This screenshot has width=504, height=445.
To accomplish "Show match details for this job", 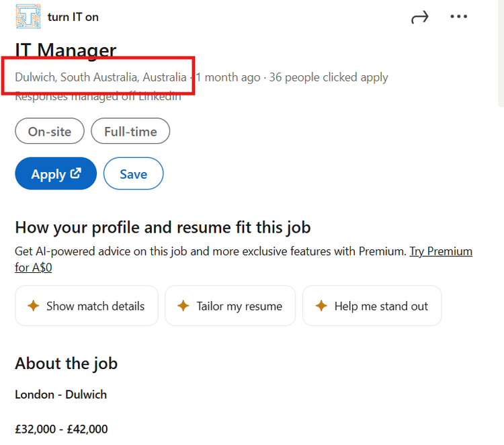I will tap(87, 306).
